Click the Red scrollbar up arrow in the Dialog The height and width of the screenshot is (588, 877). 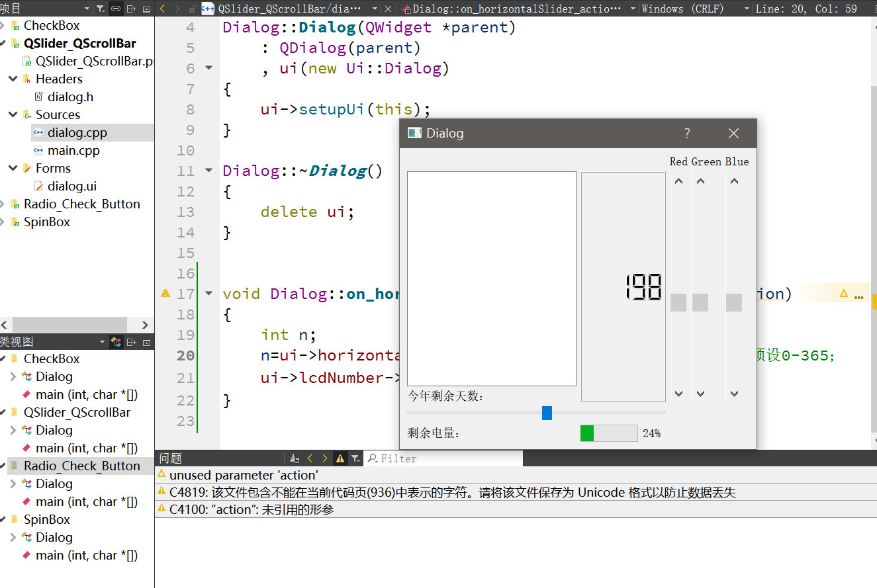pyautogui.click(x=677, y=180)
